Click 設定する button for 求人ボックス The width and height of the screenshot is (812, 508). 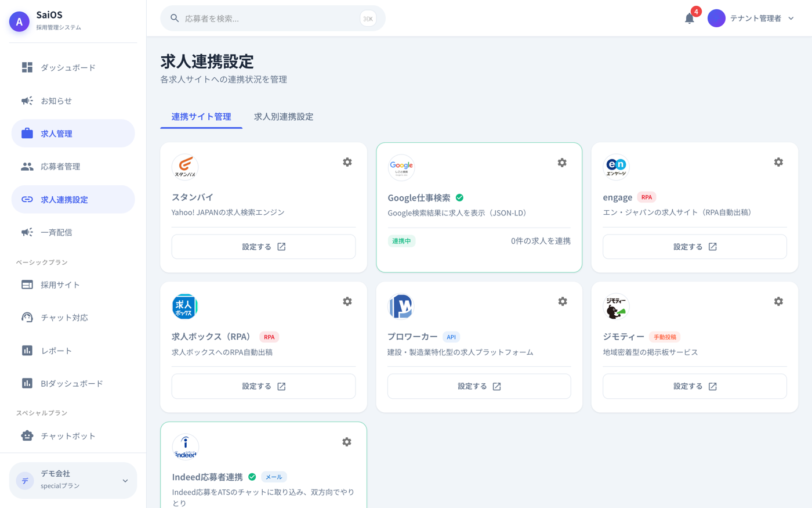click(264, 386)
